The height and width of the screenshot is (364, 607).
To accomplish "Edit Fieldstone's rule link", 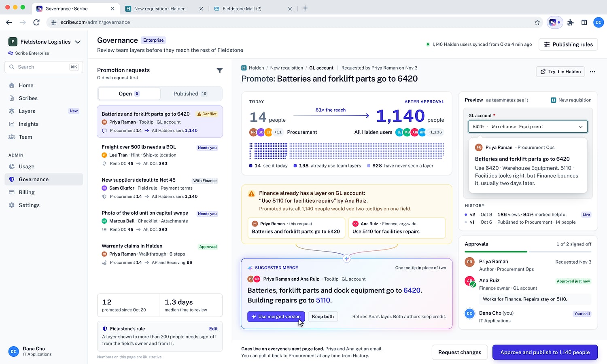I will click(x=213, y=329).
